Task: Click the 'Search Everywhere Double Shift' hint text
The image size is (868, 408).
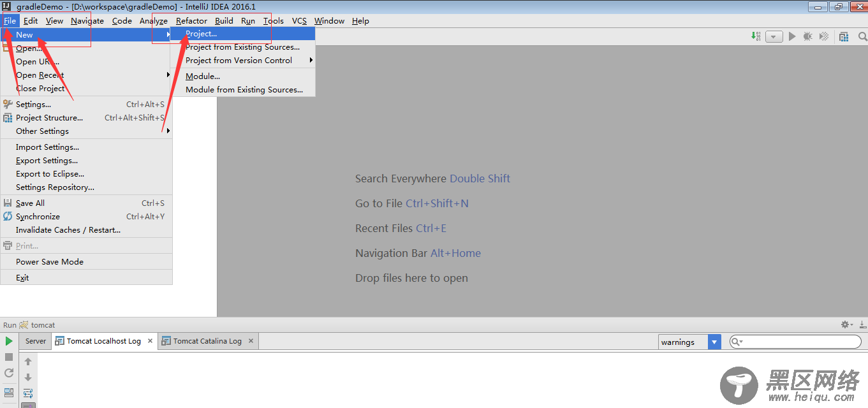Action: tap(432, 178)
